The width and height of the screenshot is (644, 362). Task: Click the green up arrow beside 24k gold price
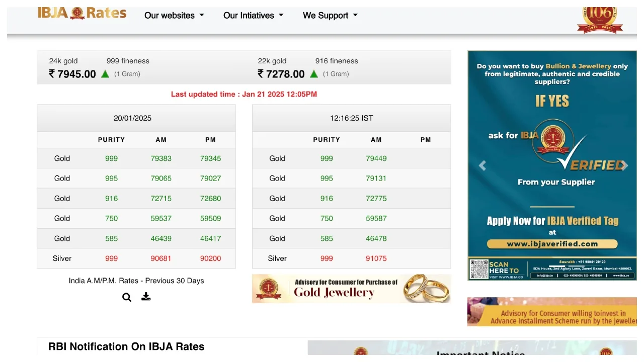click(x=105, y=74)
